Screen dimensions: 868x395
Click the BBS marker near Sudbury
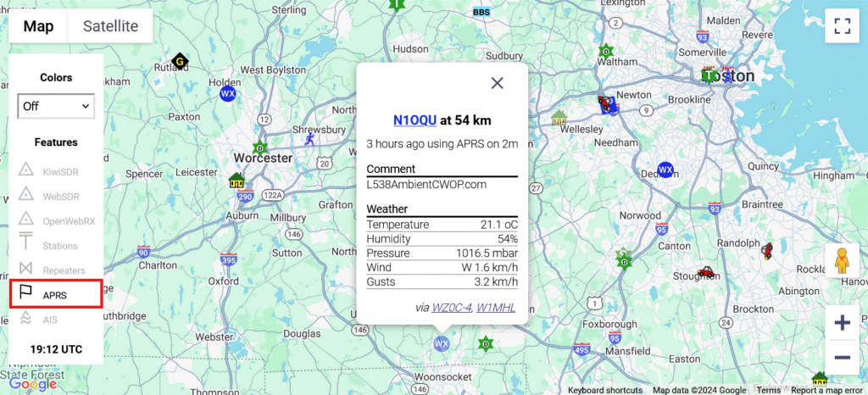tap(481, 12)
